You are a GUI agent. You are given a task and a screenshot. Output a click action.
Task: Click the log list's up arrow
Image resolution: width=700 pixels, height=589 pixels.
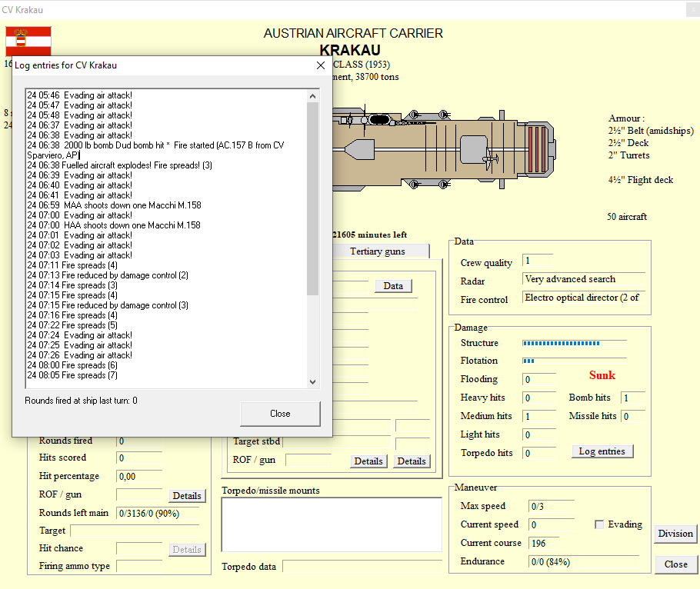click(312, 96)
